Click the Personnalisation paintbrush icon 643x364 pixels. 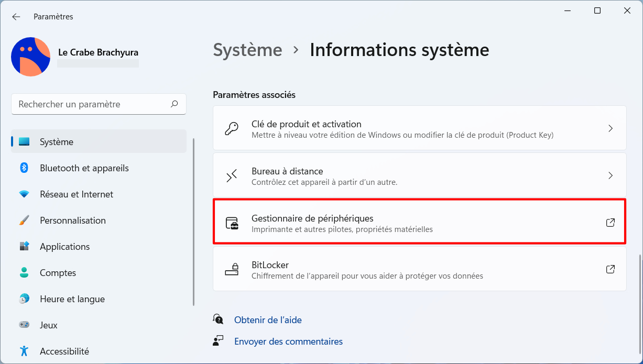24,220
